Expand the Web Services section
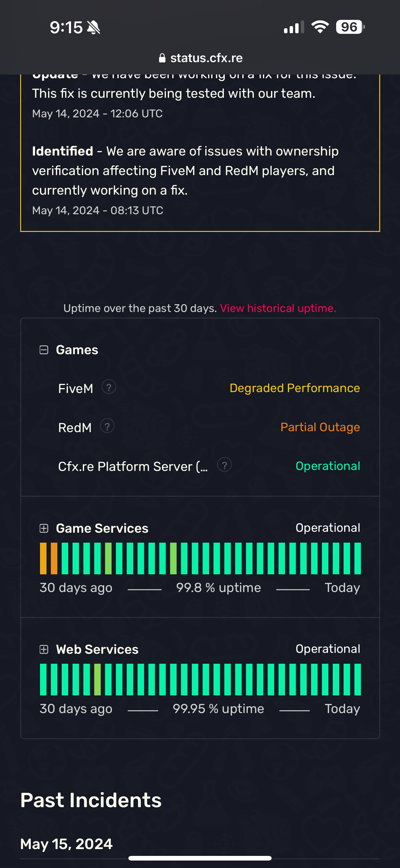This screenshot has width=400, height=868. pyautogui.click(x=44, y=649)
